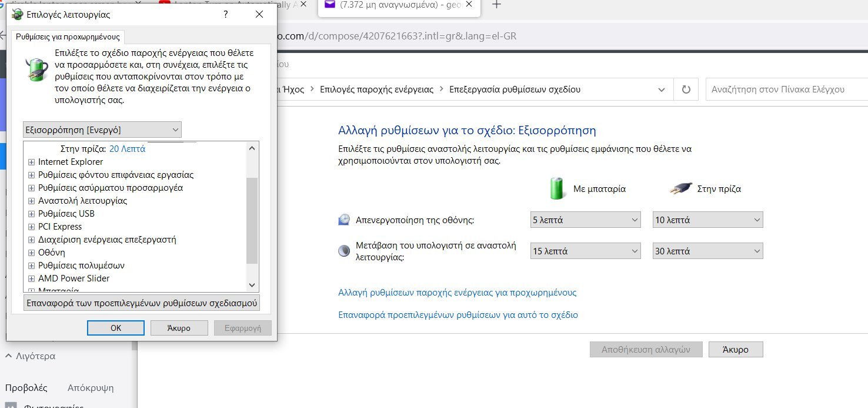Open display-off on battery dropdown (5 λεπτά)

click(585, 220)
